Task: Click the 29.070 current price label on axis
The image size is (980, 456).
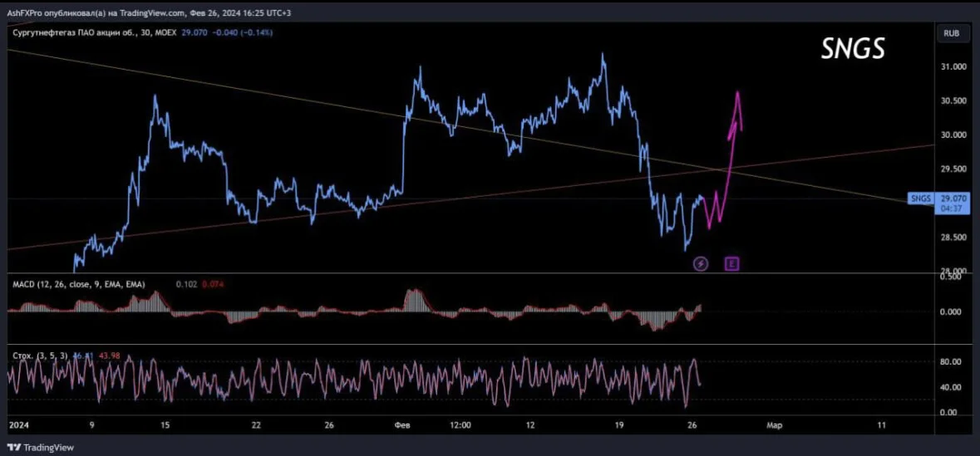Action: click(953, 199)
